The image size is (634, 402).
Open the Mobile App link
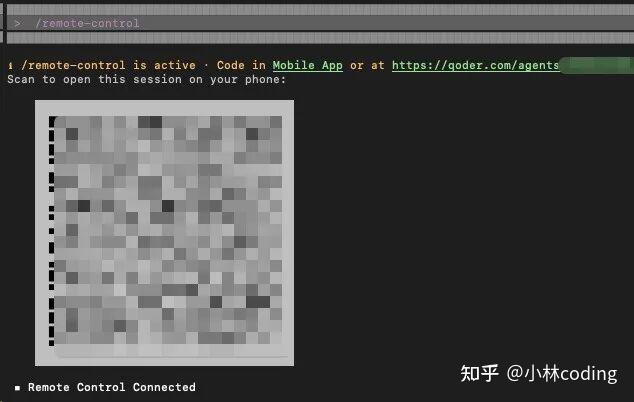point(307,66)
